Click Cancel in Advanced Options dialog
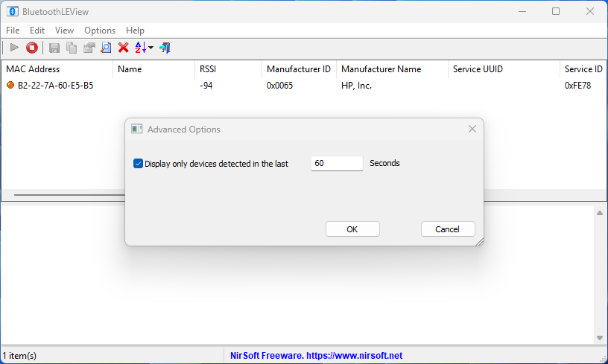This screenshot has width=608, height=364. [448, 229]
